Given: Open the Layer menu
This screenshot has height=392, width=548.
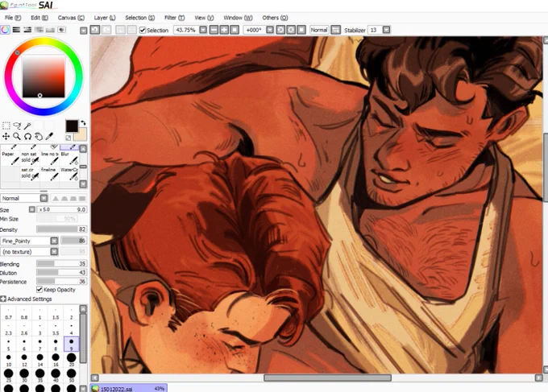Looking at the screenshot, I should [105, 18].
